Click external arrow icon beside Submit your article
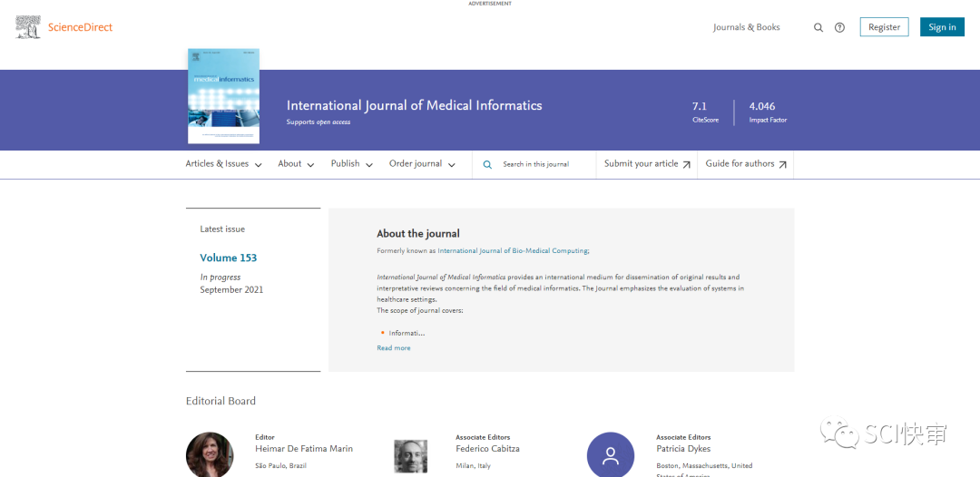The height and width of the screenshot is (477, 980). [x=686, y=165]
